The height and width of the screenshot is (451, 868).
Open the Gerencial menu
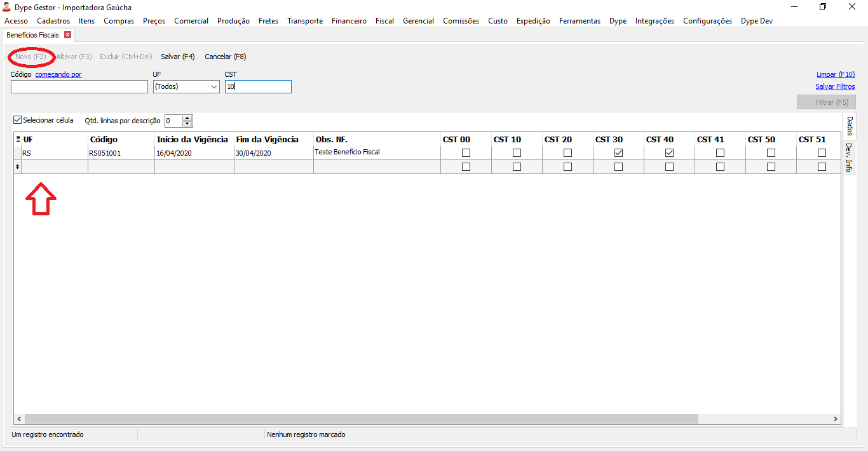pyautogui.click(x=418, y=21)
